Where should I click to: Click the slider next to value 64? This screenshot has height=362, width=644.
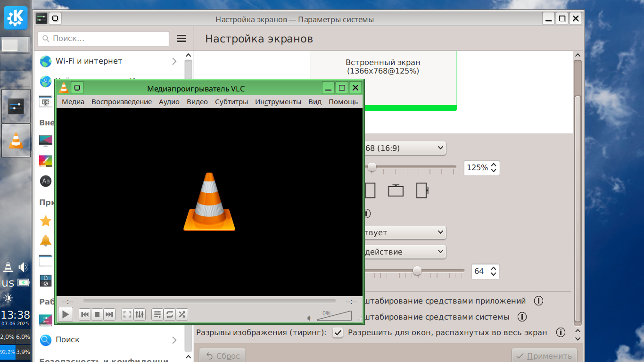coord(414,271)
